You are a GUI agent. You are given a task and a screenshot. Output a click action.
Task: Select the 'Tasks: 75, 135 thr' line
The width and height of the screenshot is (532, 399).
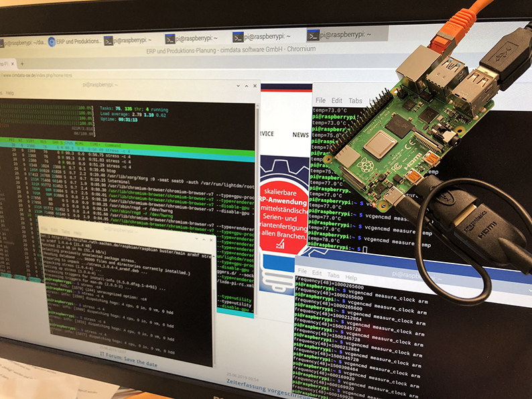[134, 109]
